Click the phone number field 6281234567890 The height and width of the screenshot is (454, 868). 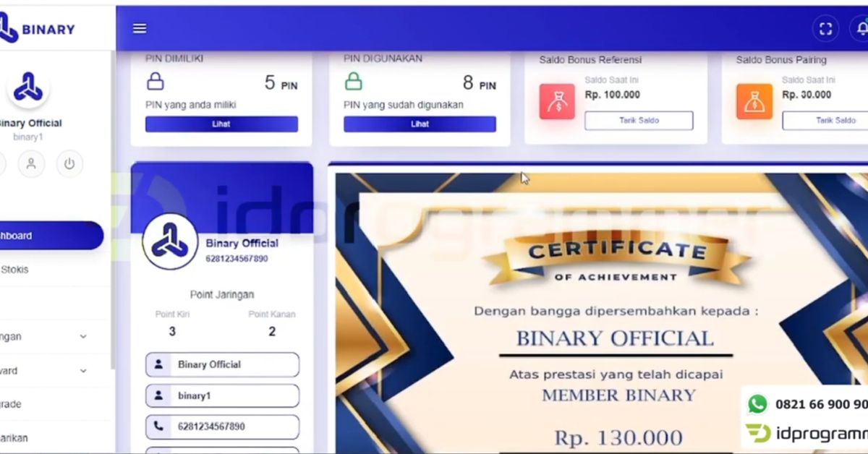pyautogui.click(x=222, y=427)
